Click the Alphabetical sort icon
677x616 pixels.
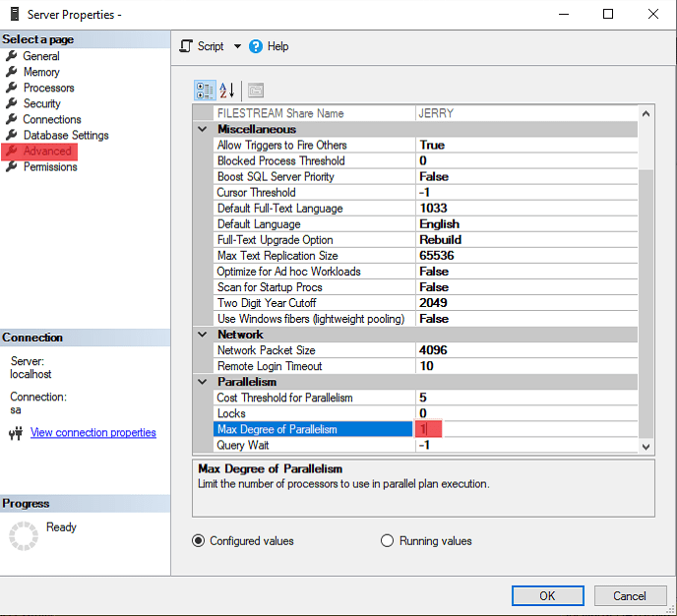tap(227, 91)
